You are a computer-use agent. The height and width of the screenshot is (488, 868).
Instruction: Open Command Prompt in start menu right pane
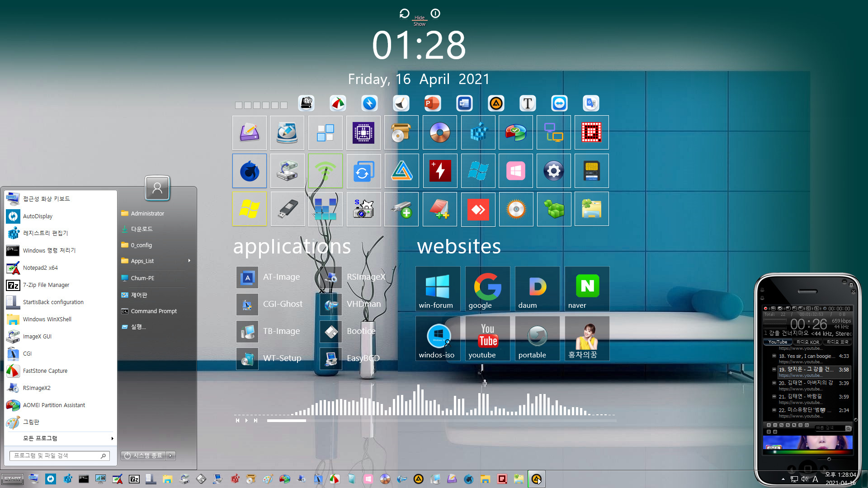point(156,311)
